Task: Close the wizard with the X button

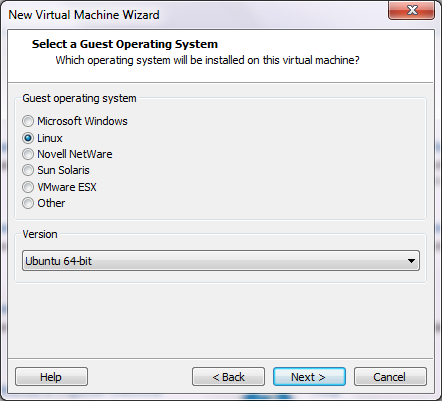Action: click(x=412, y=10)
